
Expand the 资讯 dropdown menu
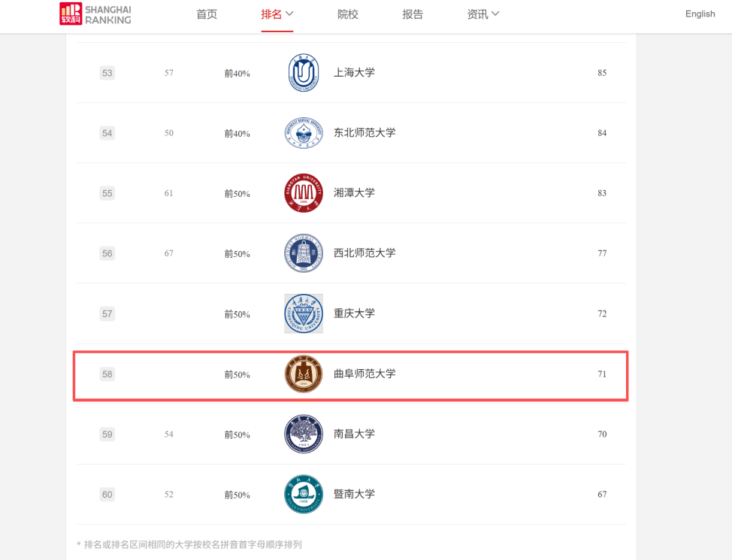point(483,14)
